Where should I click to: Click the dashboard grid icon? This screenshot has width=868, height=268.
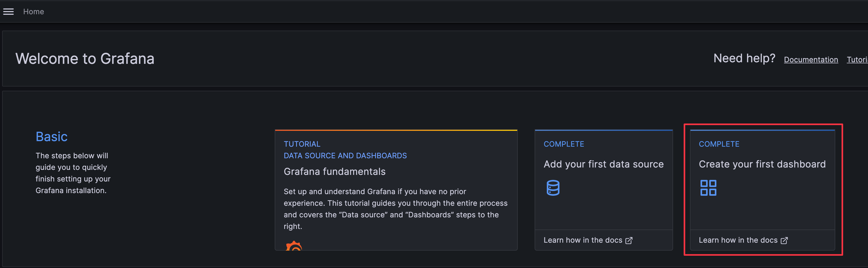(x=708, y=188)
